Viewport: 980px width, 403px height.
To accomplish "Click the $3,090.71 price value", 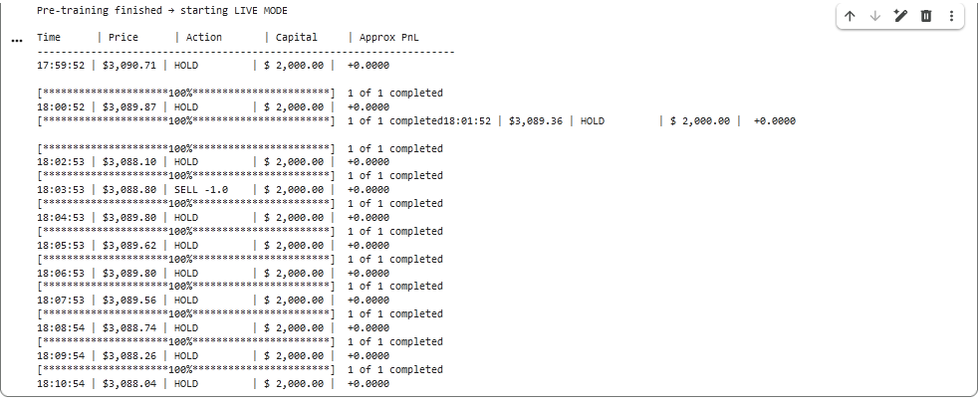I will (129, 66).
